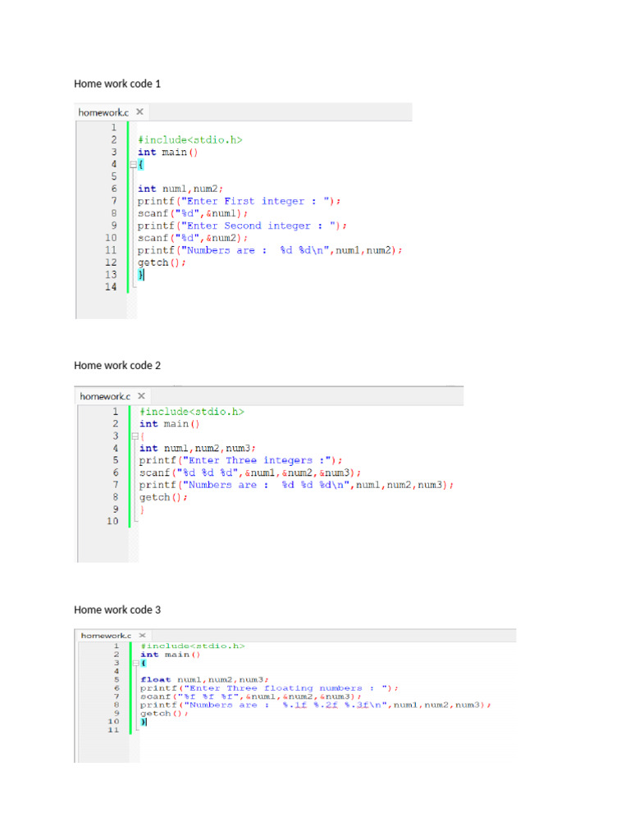The width and height of the screenshot is (630, 840).
Task: Close the homework.c tab in code 3 editor
Action: [x=143, y=636]
